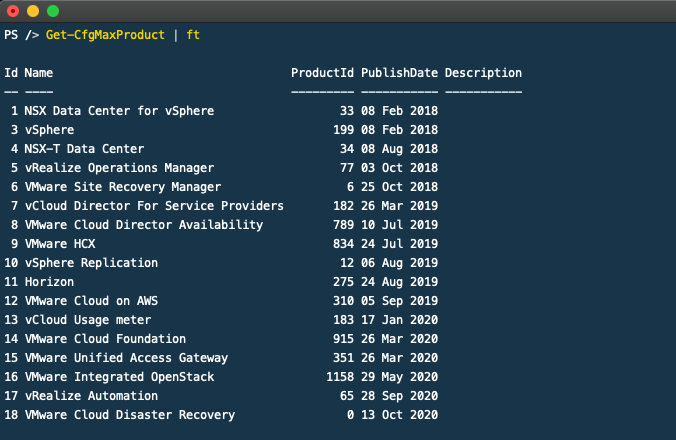This screenshot has width=676, height=440.
Task: Click 'VMware Site Recovery Manager' row name
Action: 122,187
